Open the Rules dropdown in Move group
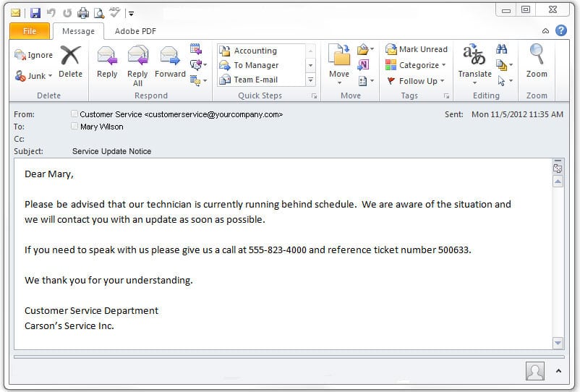This screenshot has width=580, height=392. tap(365, 49)
